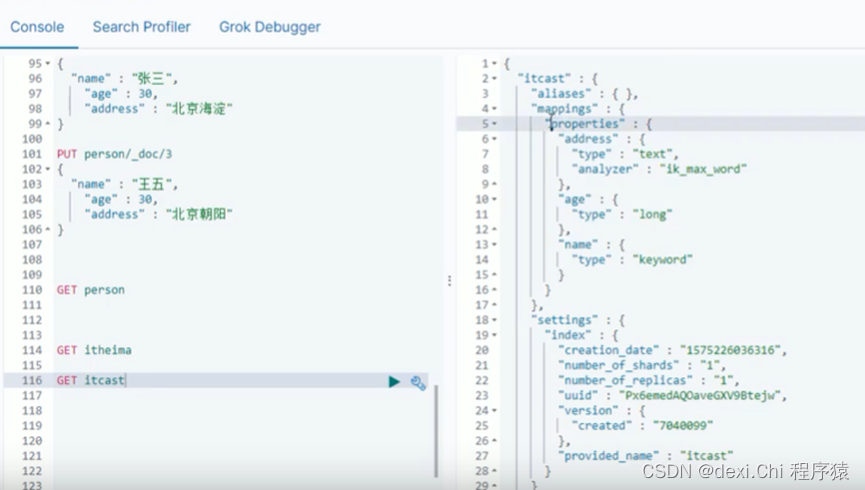Toggle fold arrow at editor line 106

(x=48, y=229)
